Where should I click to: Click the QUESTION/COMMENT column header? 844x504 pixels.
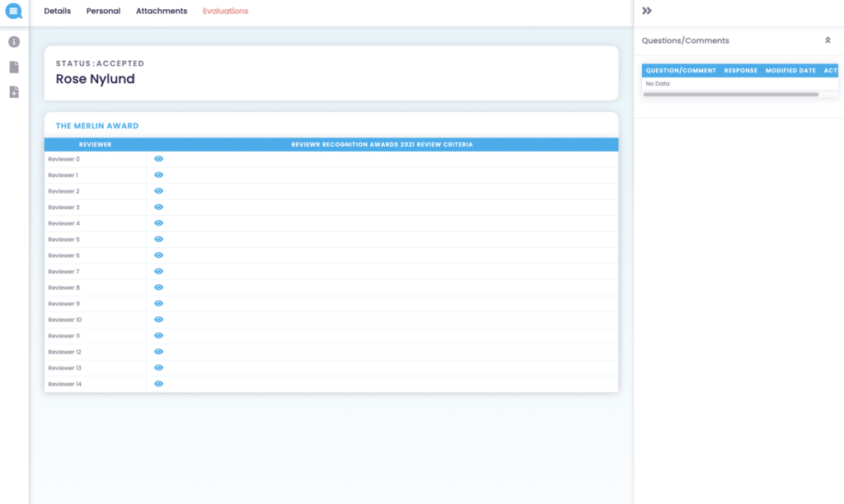pyautogui.click(x=681, y=71)
